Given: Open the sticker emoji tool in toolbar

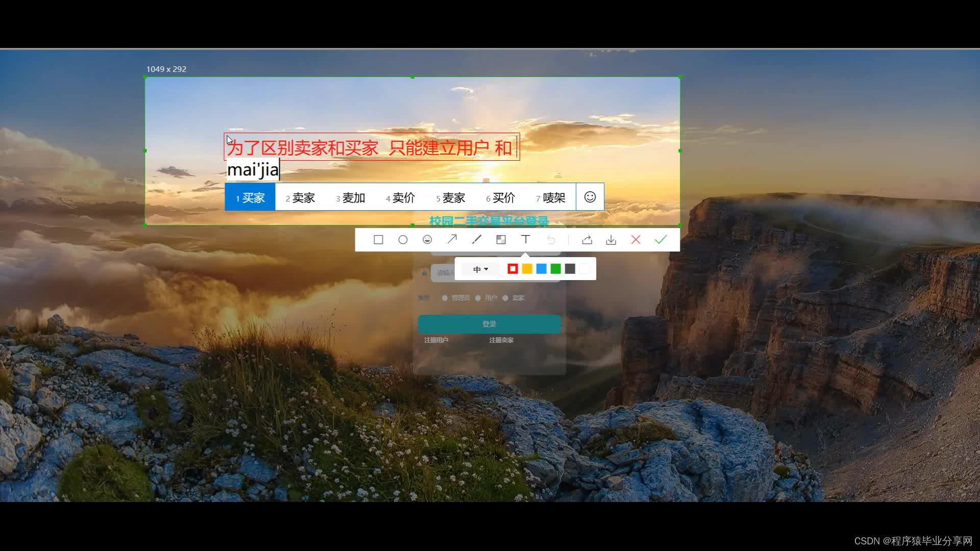Looking at the screenshot, I should point(427,240).
